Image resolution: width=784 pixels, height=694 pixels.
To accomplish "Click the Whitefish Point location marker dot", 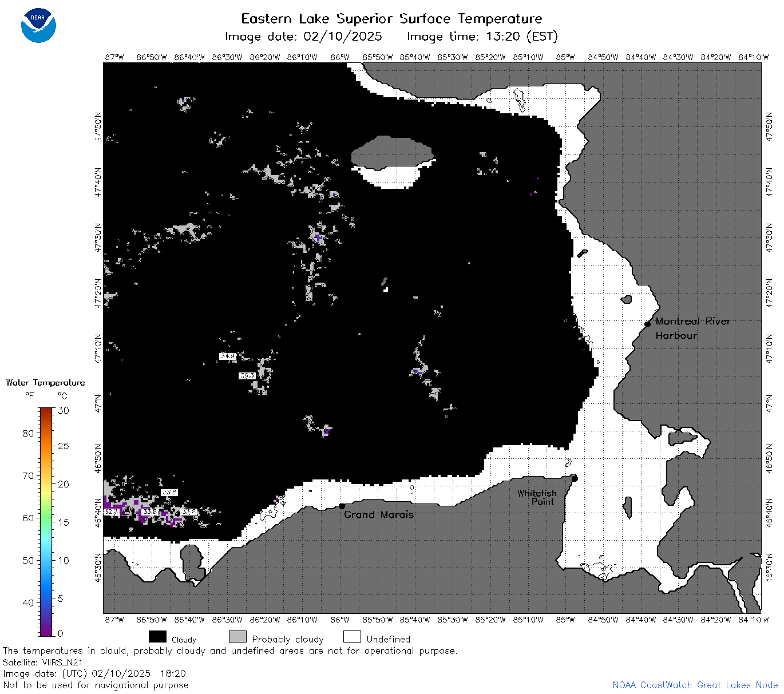I will [x=575, y=478].
